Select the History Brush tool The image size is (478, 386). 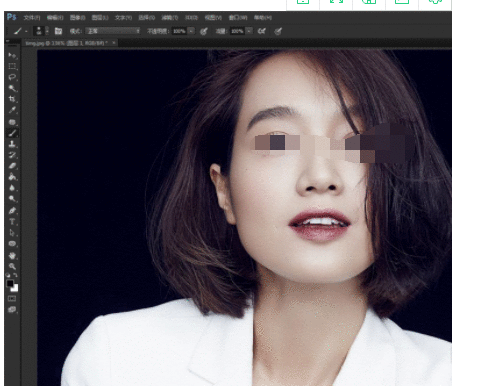pos(12,155)
